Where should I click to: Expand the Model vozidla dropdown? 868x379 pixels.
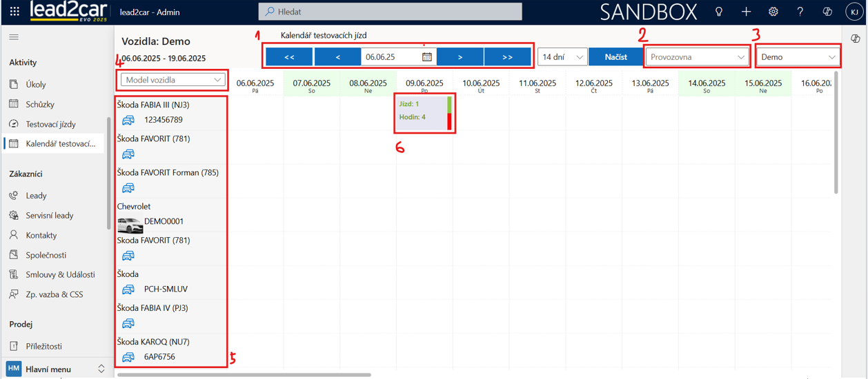(172, 80)
